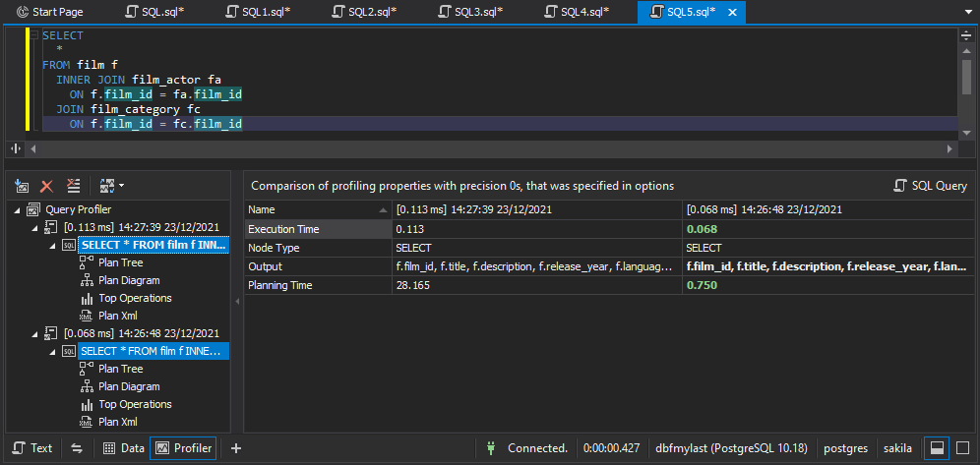Switch to the SQL3.sql tab

(x=471, y=12)
